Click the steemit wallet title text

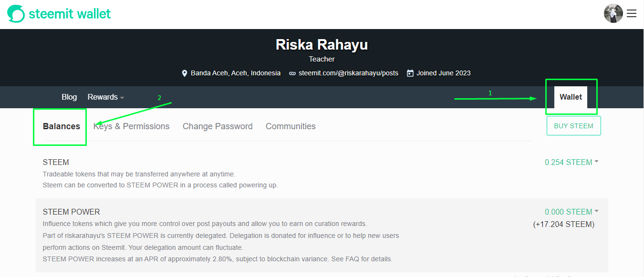tap(70, 14)
